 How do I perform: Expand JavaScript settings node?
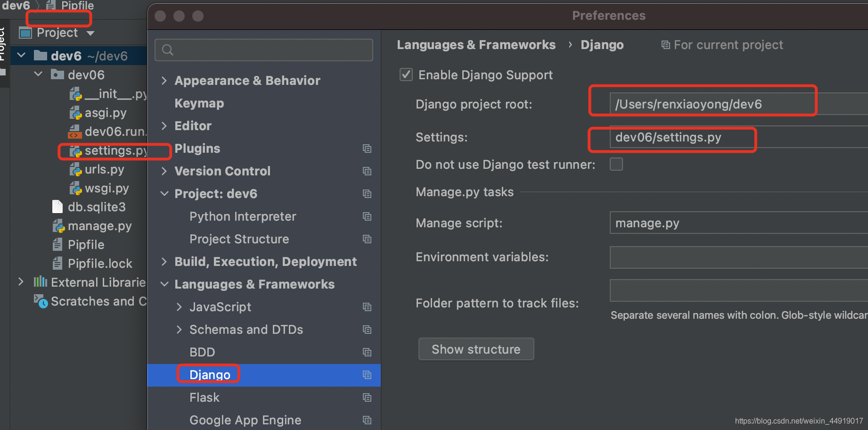[x=179, y=307]
